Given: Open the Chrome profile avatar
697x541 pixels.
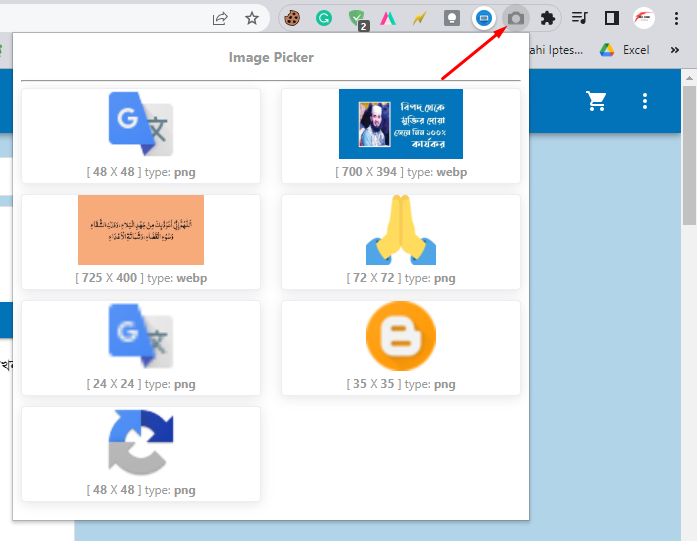Looking at the screenshot, I should tap(644, 18).
